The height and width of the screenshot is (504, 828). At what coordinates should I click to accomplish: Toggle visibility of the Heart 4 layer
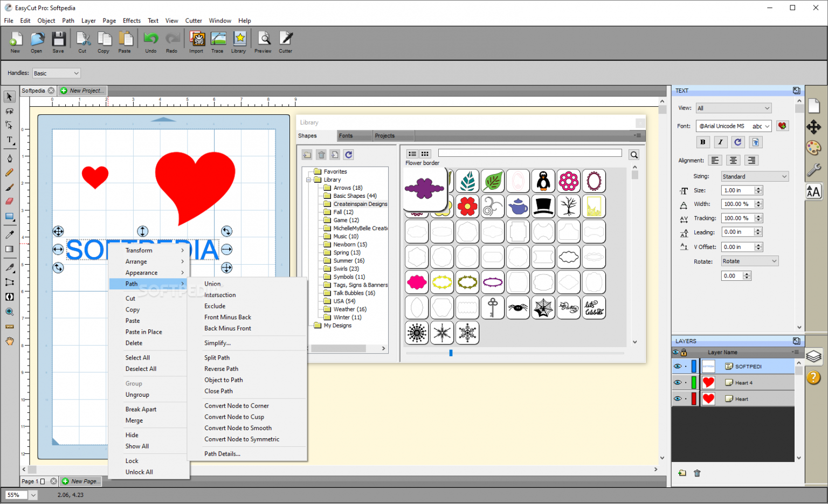[678, 383]
